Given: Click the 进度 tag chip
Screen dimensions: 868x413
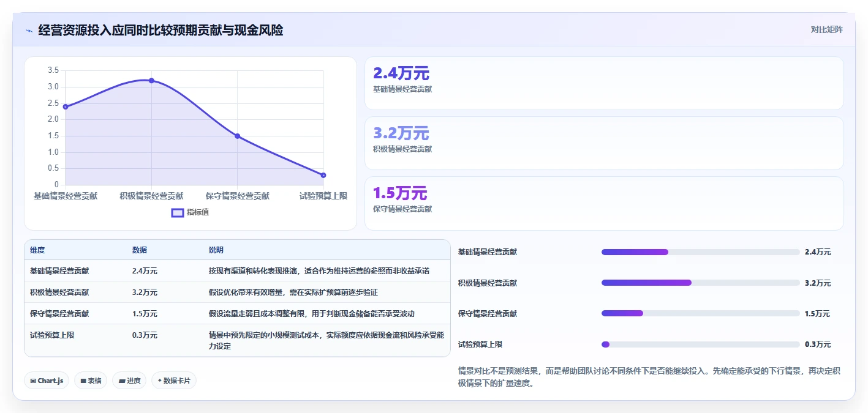Looking at the screenshot, I should click(129, 381).
